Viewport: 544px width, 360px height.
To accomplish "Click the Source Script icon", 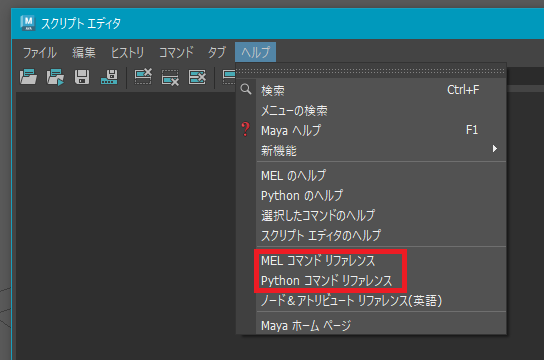I will coord(55,77).
